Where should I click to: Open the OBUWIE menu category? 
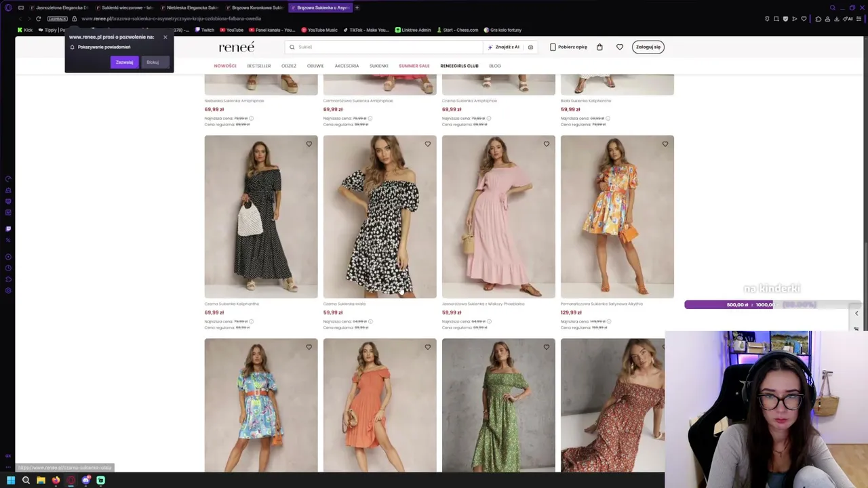pyautogui.click(x=315, y=66)
